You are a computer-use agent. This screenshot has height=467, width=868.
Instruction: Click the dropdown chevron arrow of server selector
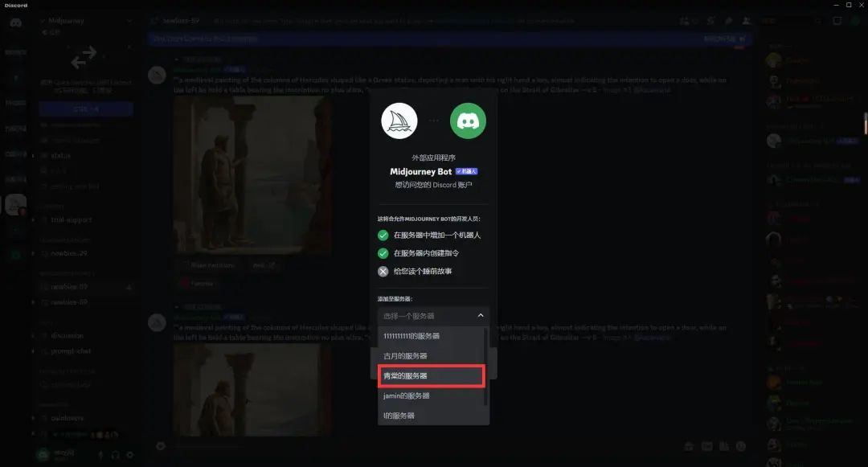click(x=480, y=315)
